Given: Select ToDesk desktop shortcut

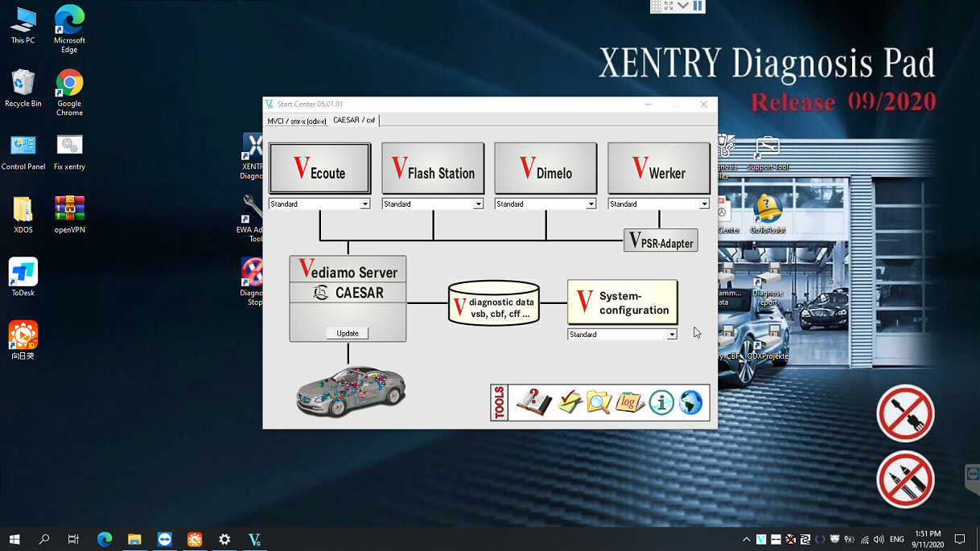Looking at the screenshot, I should pos(23,278).
